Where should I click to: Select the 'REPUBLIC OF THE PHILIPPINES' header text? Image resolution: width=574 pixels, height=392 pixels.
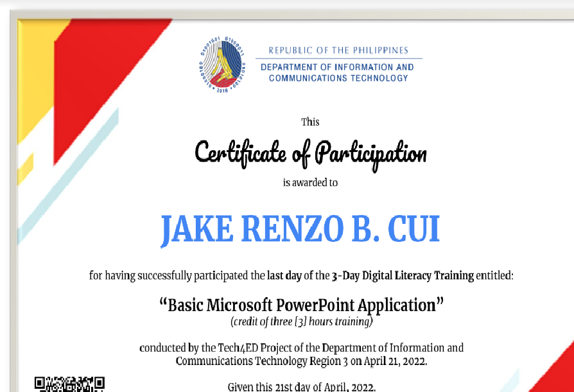pyautogui.click(x=338, y=51)
